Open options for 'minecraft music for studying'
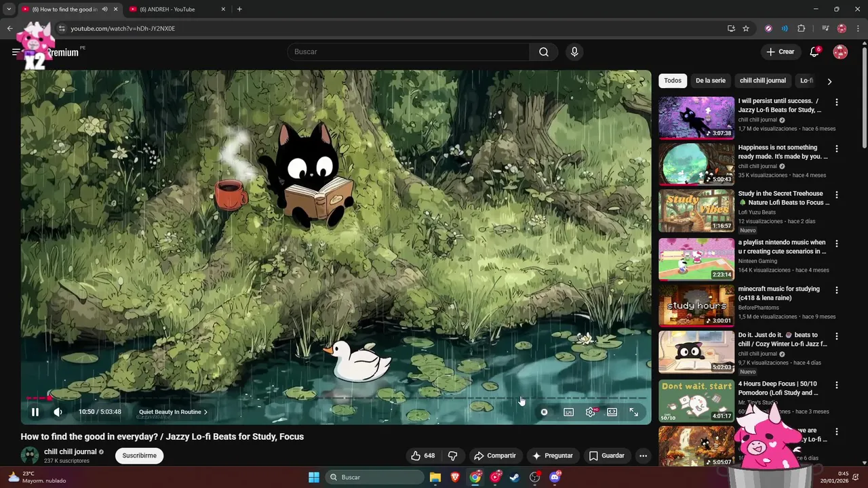 pos(836,290)
